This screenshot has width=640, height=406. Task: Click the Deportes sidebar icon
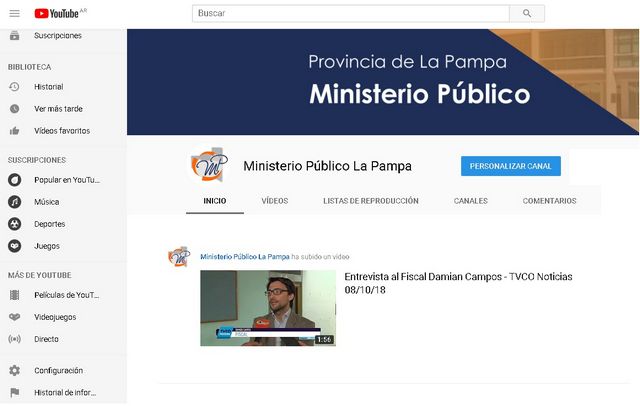point(14,224)
